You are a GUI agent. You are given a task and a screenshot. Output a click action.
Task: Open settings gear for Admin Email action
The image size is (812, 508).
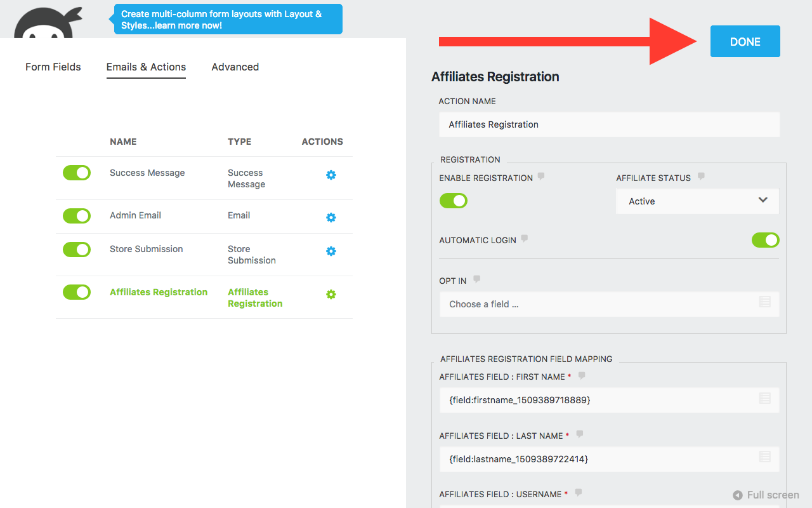pyautogui.click(x=331, y=217)
